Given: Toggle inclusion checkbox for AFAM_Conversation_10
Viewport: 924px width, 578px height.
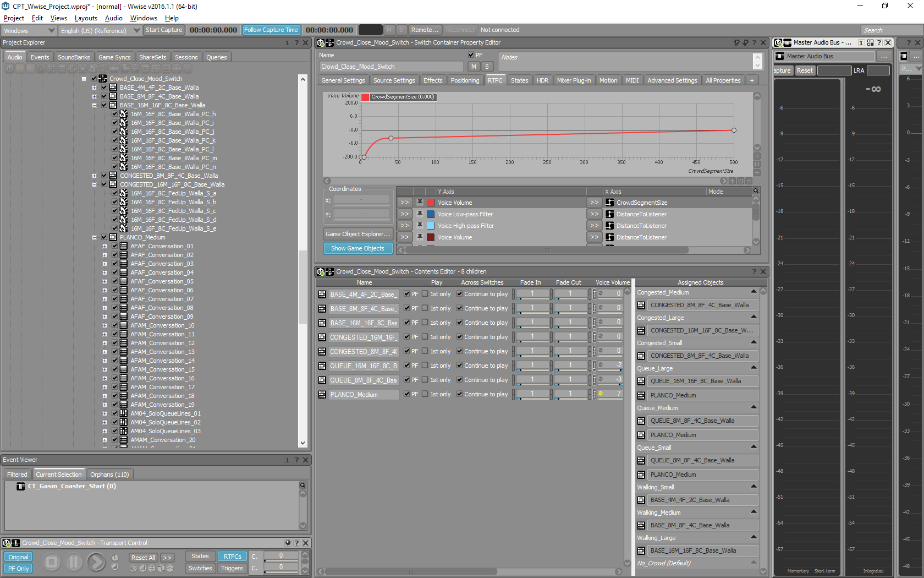Looking at the screenshot, I should (x=115, y=325).
